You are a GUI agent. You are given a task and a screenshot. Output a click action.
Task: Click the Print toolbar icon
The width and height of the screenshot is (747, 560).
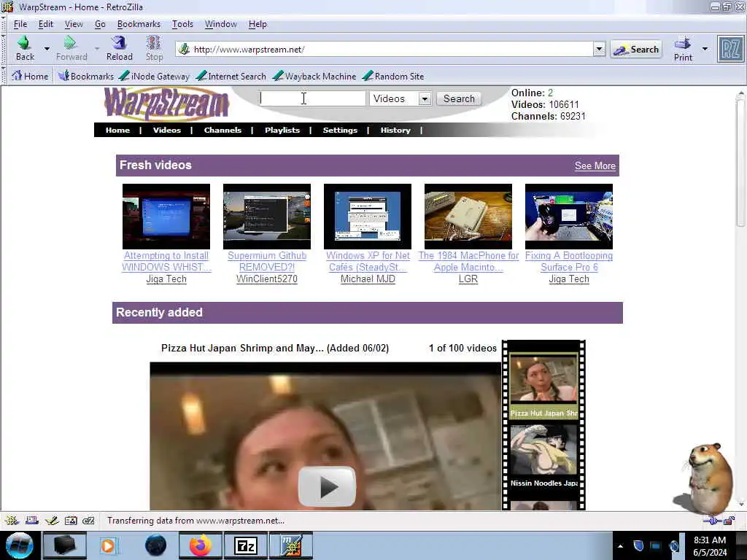pos(683,43)
